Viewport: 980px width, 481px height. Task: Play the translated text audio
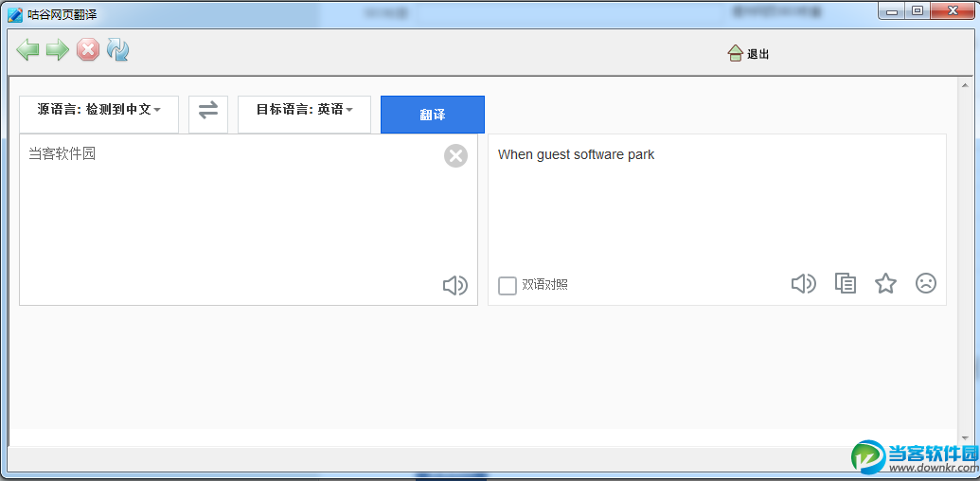(803, 284)
